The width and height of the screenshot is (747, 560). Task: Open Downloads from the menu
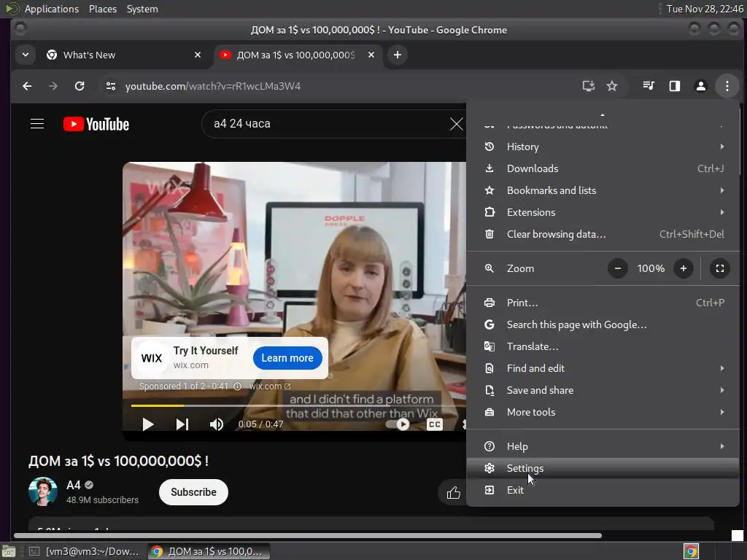603,168
